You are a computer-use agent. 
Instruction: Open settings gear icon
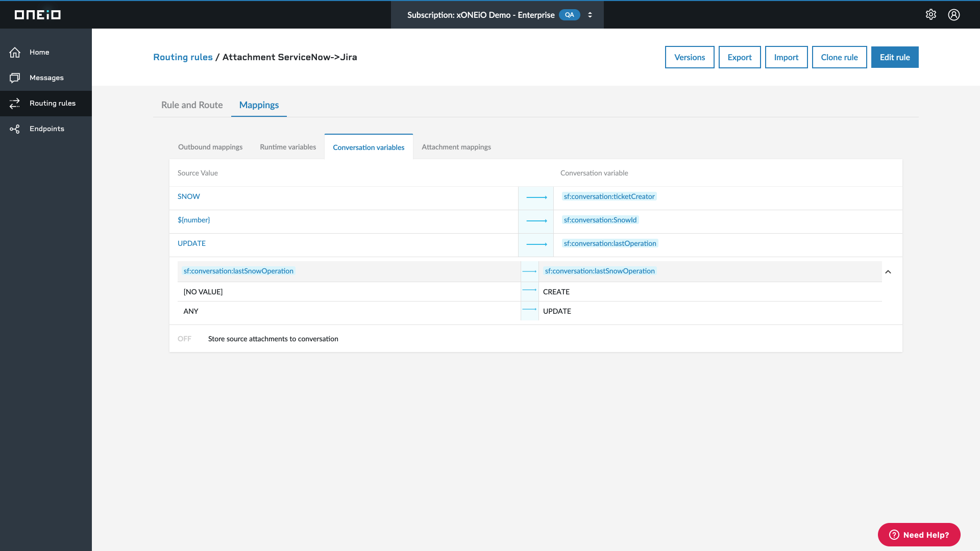[x=931, y=15]
